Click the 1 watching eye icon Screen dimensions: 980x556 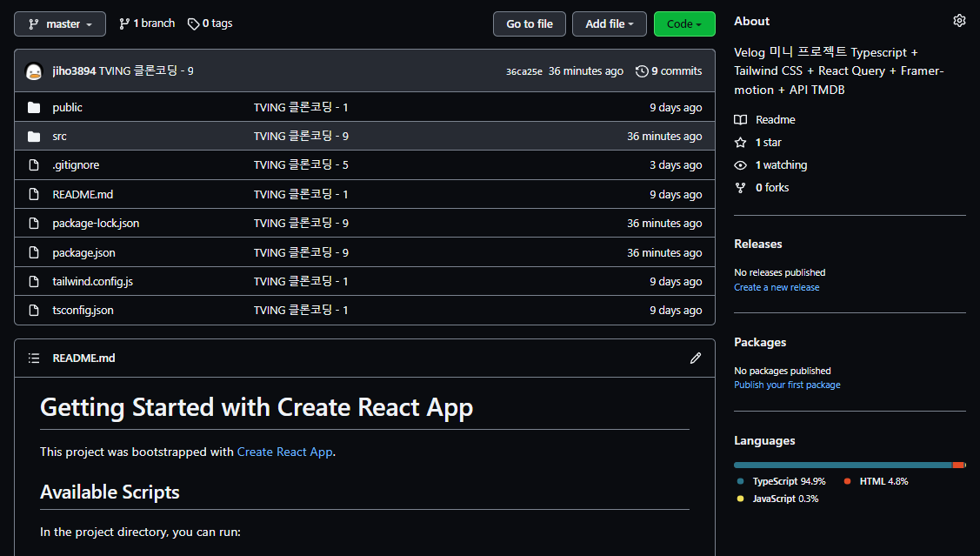741,165
